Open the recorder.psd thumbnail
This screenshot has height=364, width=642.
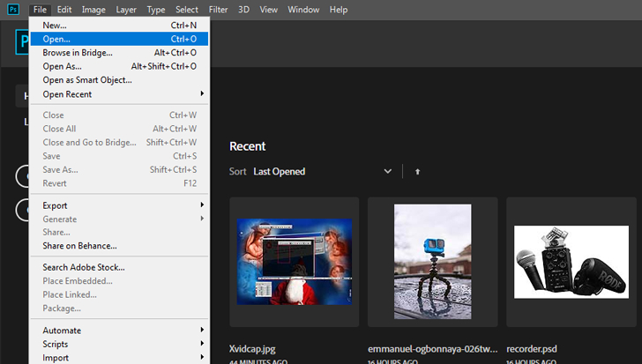coord(571,262)
